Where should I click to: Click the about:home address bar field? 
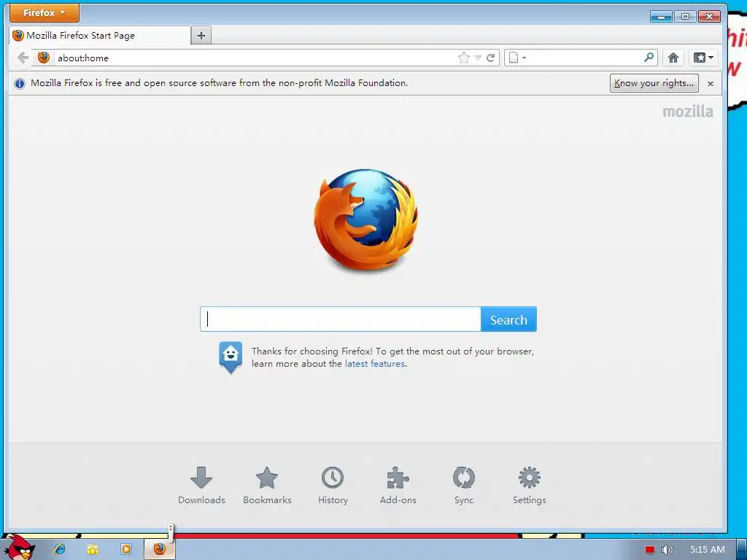255,58
